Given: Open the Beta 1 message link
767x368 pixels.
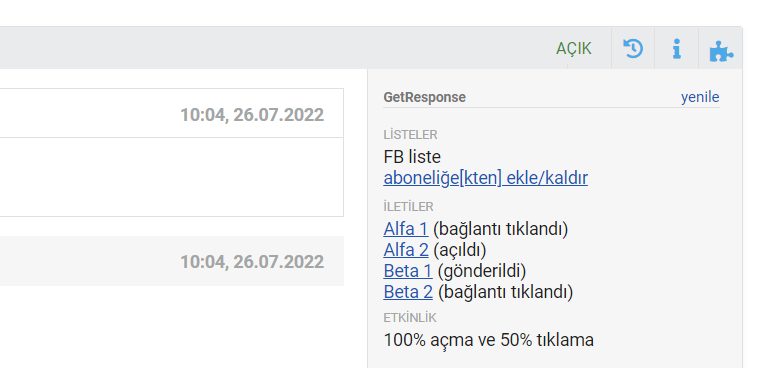Looking at the screenshot, I should pos(408,271).
